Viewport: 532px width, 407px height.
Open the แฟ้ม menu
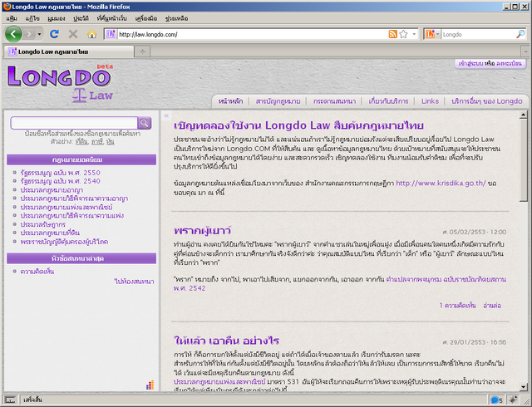coord(12,18)
